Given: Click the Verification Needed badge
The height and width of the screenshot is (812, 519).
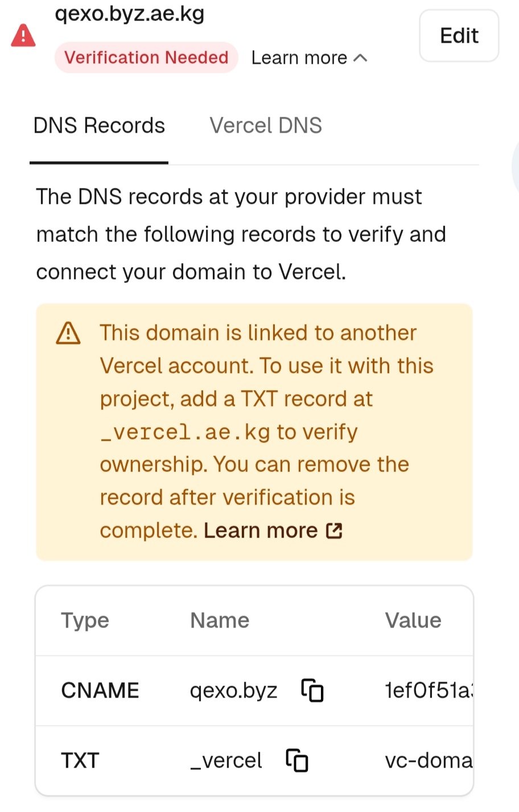Looking at the screenshot, I should click(x=146, y=58).
